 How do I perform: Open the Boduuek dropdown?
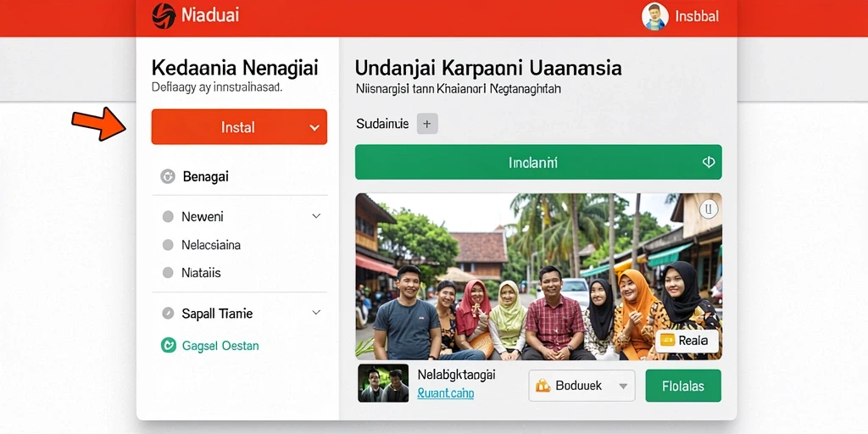581,386
